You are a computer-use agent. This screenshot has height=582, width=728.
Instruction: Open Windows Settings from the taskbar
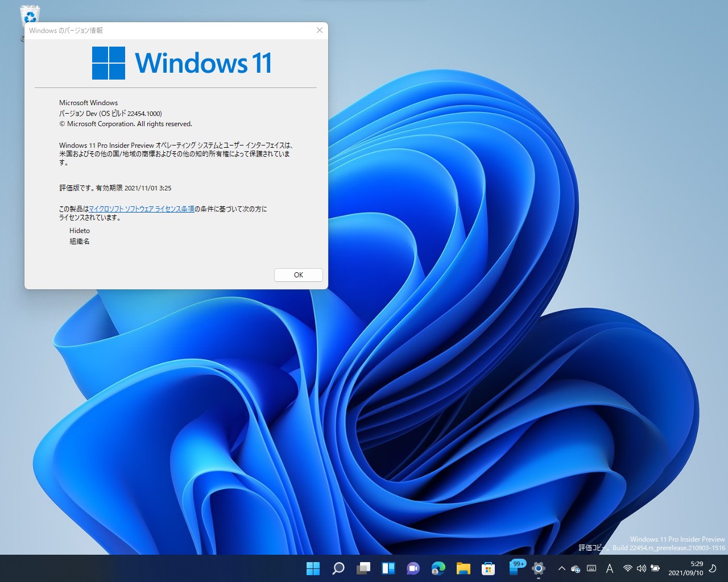538,568
